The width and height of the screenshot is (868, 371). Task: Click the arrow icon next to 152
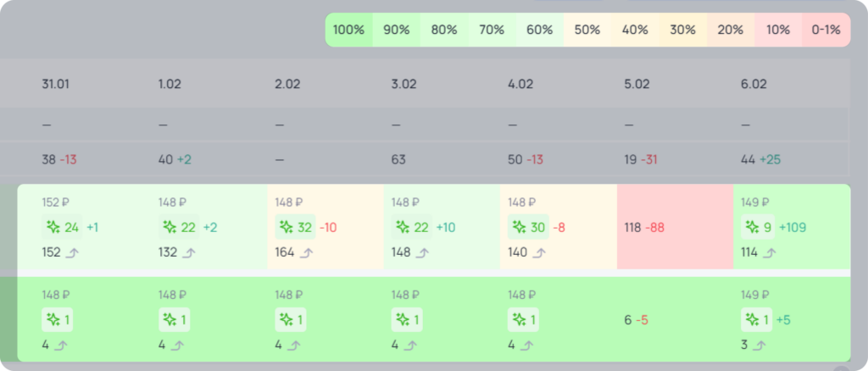click(x=73, y=252)
